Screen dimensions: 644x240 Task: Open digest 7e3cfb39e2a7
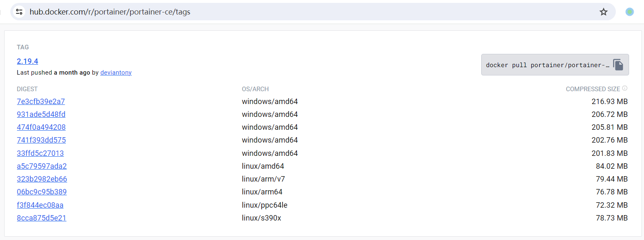click(x=41, y=101)
